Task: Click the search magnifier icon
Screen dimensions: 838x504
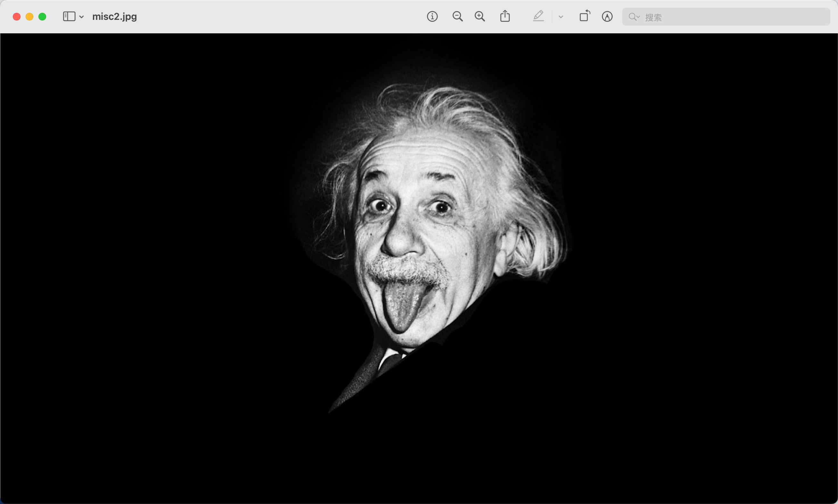Action: click(632, 17)
